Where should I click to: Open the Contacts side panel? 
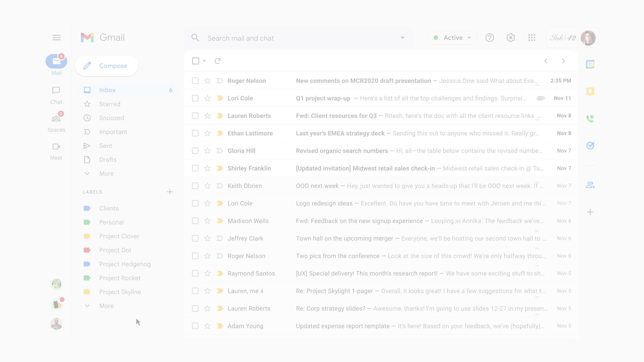point(590,185)
